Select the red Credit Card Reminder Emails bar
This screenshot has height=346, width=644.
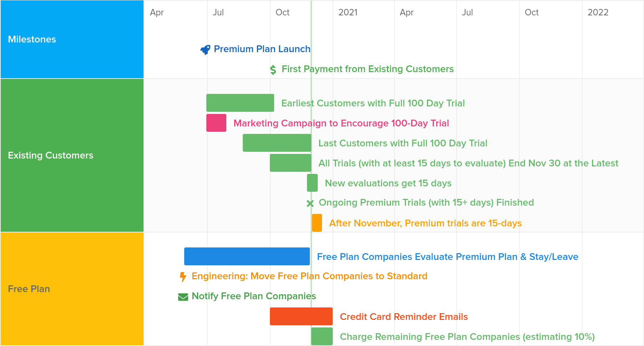pyautogui.click(x=301, y=316)
